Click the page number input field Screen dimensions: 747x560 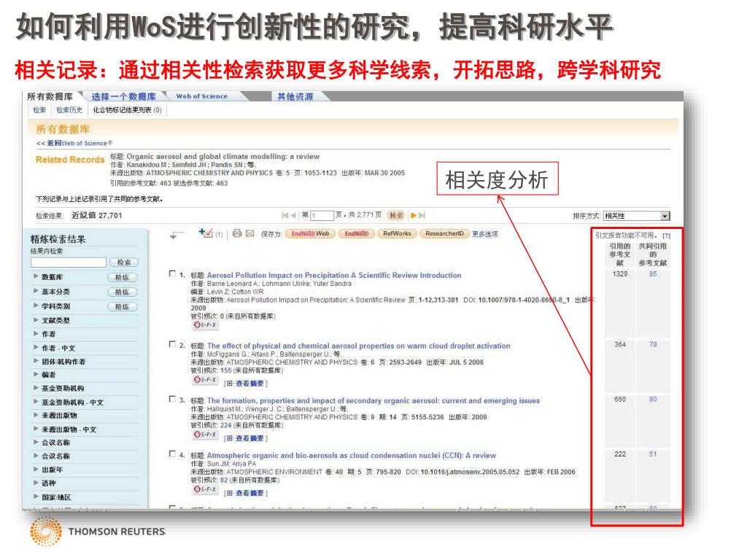[x=322, y=216]
